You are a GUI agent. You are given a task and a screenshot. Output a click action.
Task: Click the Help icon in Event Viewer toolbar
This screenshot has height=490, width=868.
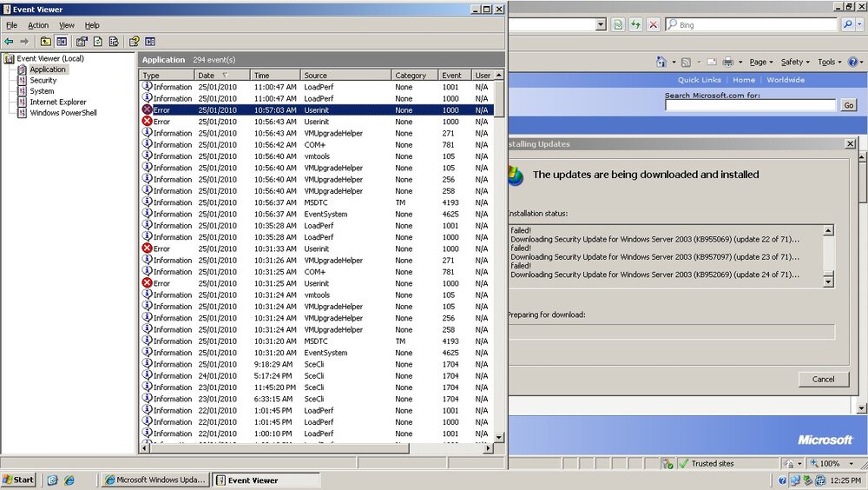click(134, 42)
